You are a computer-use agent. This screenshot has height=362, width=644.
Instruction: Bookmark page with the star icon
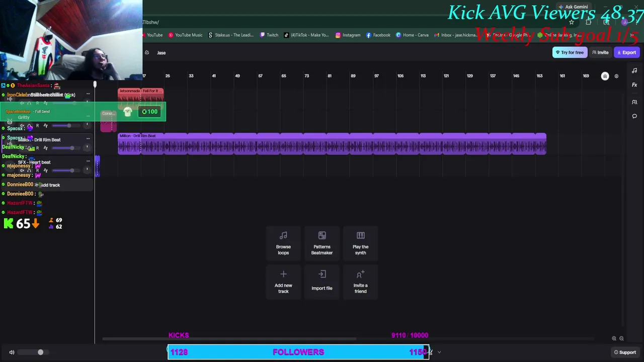[x=572, y=22]
